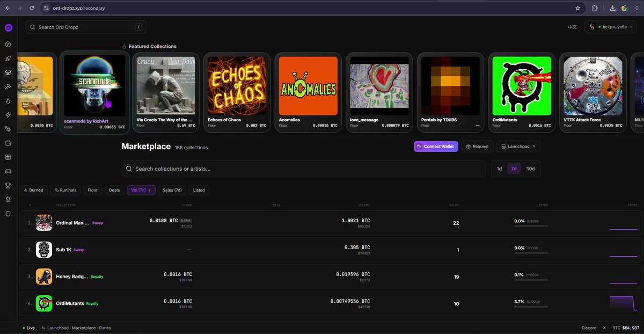Sort by Vol (7d) descending
Viewport: 644px width, 334px height.
point(141,190)
